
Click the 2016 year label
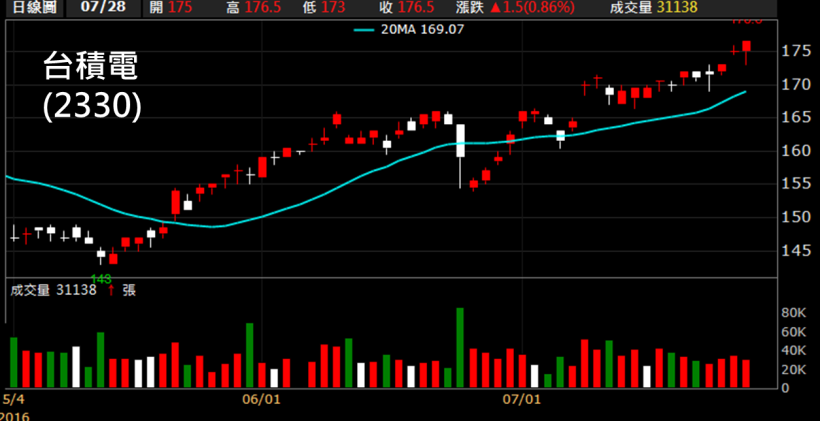coord(15,417)
